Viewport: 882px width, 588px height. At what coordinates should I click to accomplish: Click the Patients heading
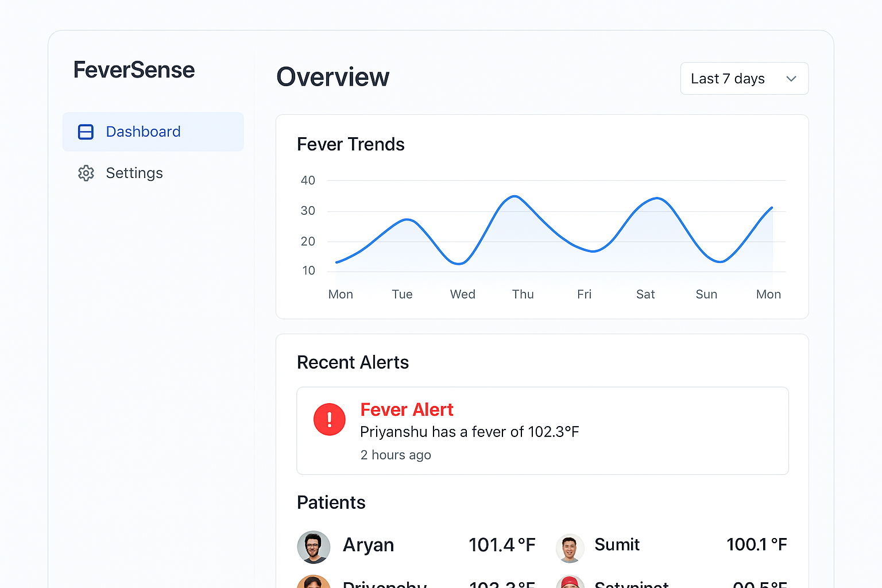331,502
